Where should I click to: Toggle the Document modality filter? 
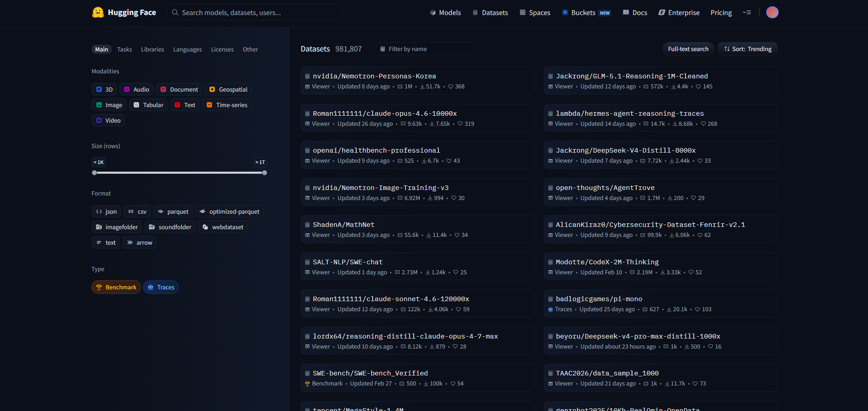pyautogui.click(x=179, y=89)
